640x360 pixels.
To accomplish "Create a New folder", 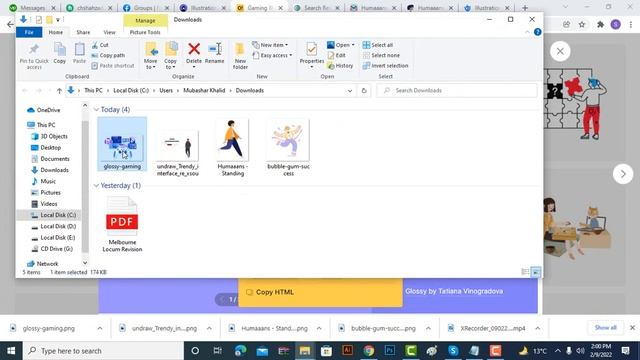I will (240, 56).
